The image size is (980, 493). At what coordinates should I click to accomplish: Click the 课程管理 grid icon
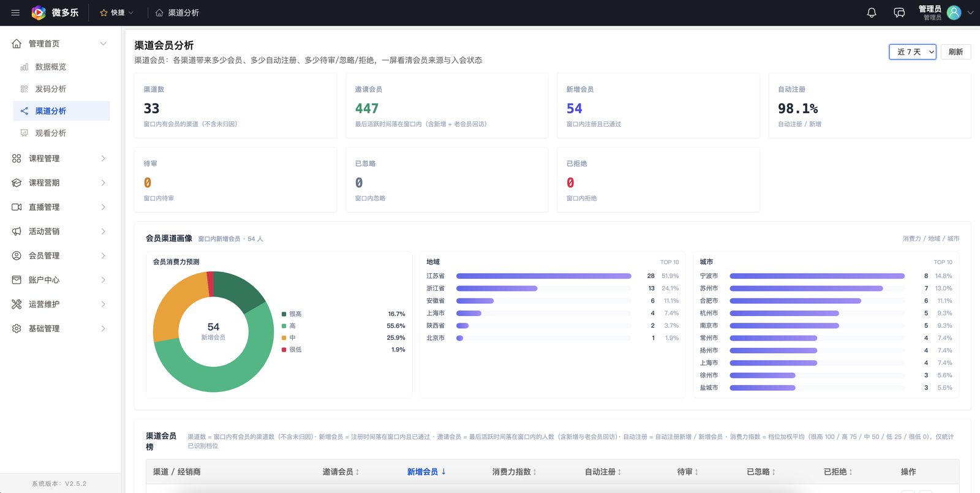(17, 158)
